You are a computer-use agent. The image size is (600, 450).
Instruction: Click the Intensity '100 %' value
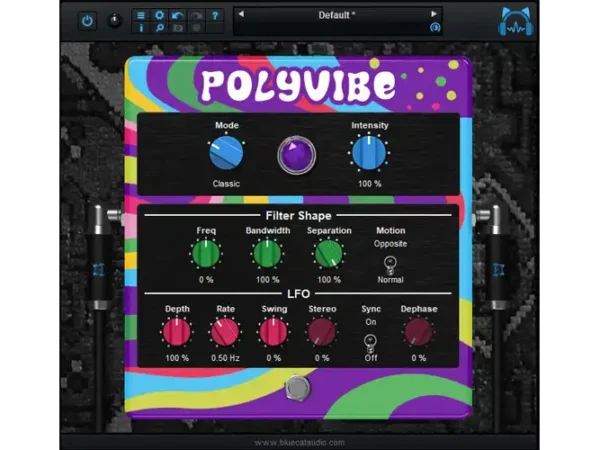coord(370,184)
